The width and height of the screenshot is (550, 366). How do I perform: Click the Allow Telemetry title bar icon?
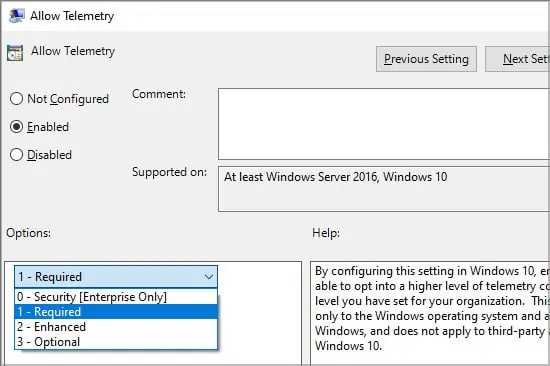pyautogui.click(x=16, y=16)
